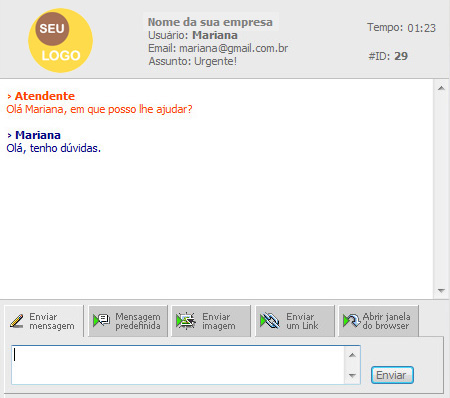Click the Enviar send button
This screenshot has width=450, height=398.
392,375
